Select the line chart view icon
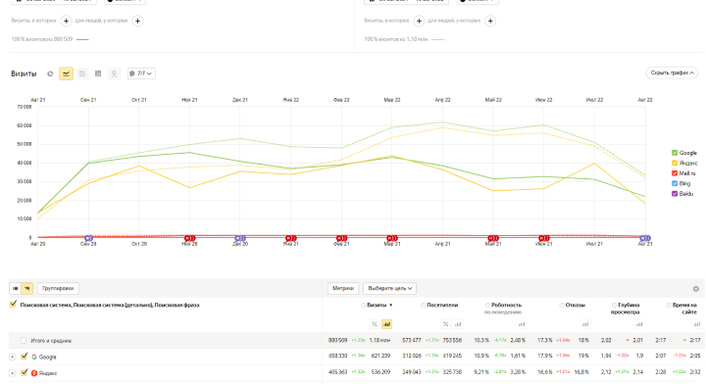Viewport: 706px width, 384px height. coord(66,73)
